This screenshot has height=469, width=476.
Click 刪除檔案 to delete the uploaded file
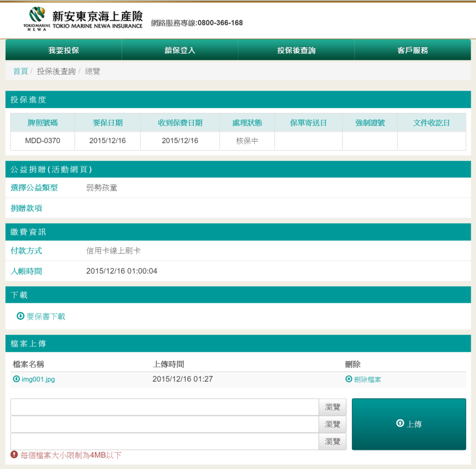coord(367,379)
